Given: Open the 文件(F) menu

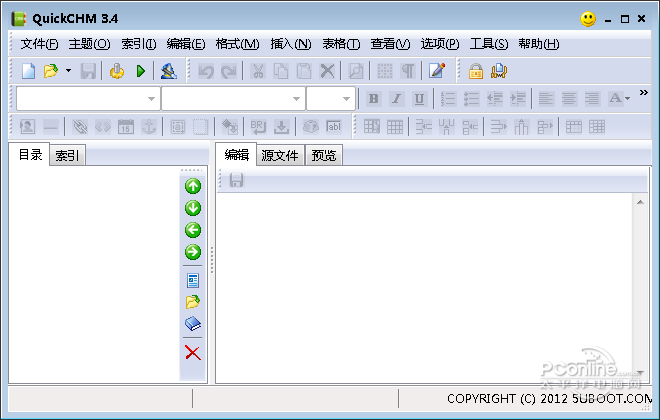Looking at the screenshot, I should click(x=39, y=44).
